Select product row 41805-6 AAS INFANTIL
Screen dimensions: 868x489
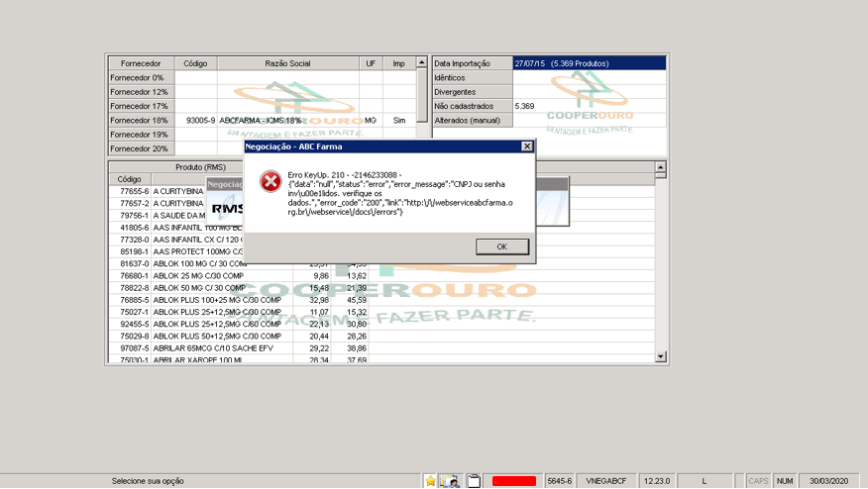click(x=176, y=228)
